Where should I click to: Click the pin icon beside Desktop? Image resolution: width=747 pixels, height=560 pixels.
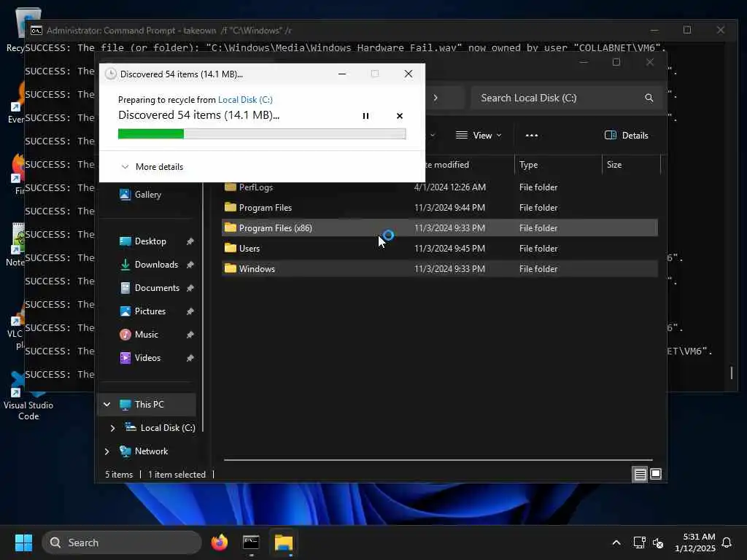pyautogui.click(x=190, y=241)
